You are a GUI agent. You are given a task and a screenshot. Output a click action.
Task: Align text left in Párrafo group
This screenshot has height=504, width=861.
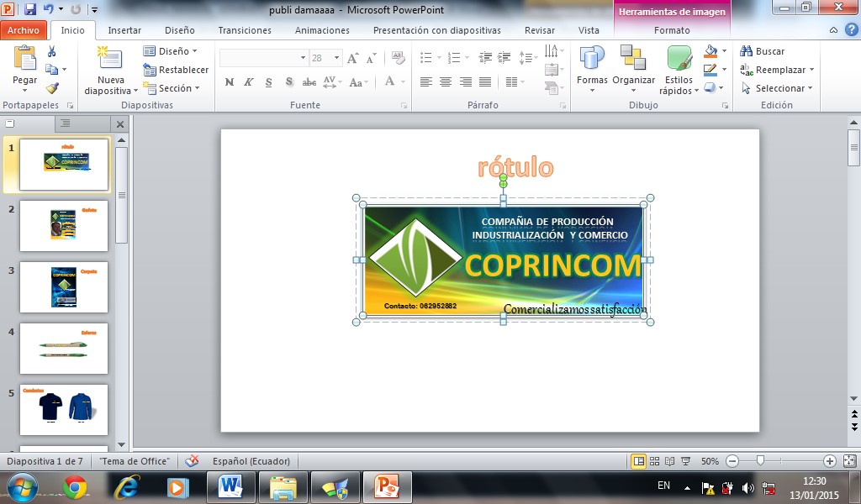tap(426, 82)
